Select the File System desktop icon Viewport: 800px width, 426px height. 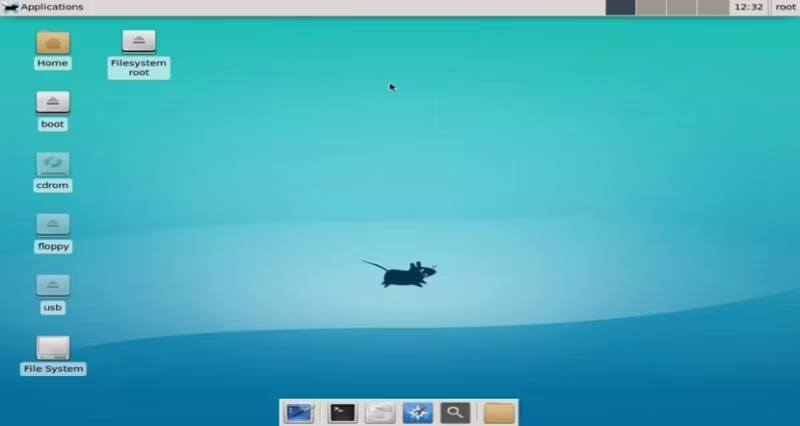[x=53, y=348]
